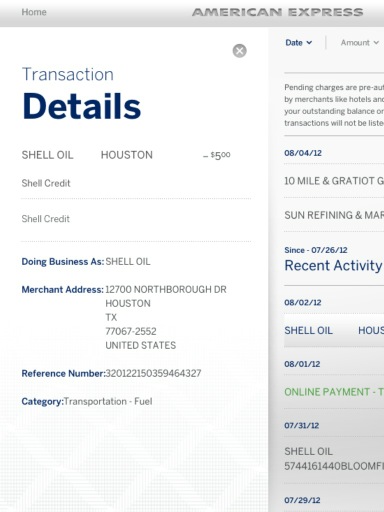
Task: Sort transactions by Date dropdown
Action: 299,43
